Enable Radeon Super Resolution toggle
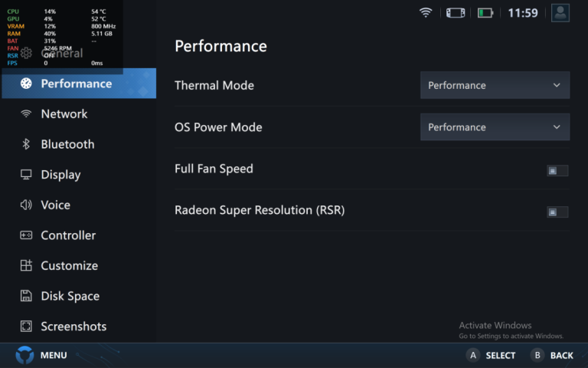The image size is (588, 368). click(557, 212)
